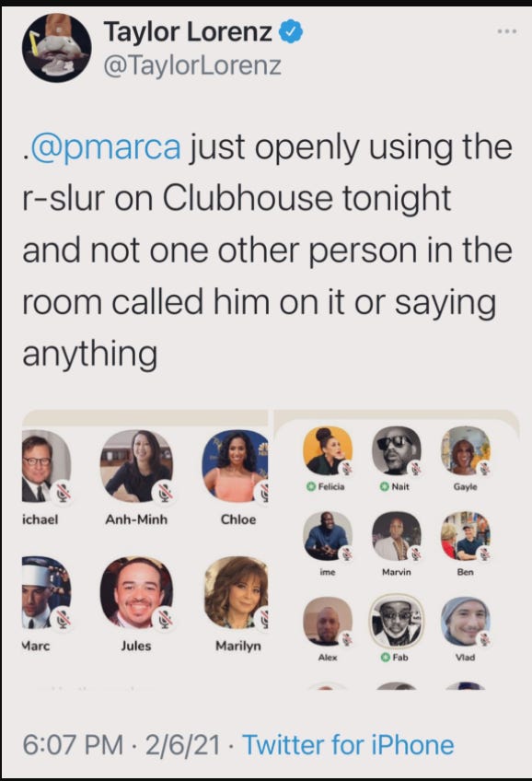The image size is (532, 781).
Task: Click the muted mic icon on Jules
Action: (166, 619)
